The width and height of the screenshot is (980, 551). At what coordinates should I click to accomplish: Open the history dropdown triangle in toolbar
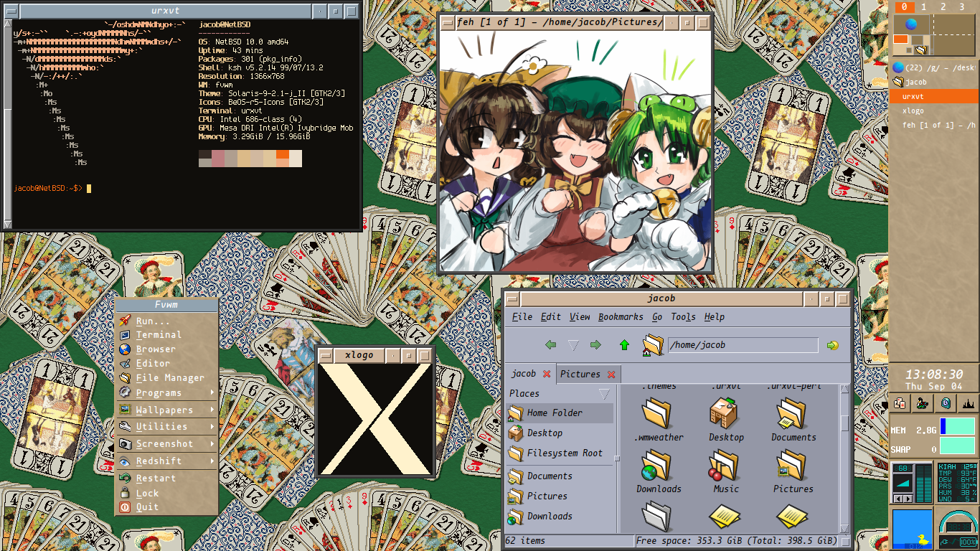tap(573, 345)
